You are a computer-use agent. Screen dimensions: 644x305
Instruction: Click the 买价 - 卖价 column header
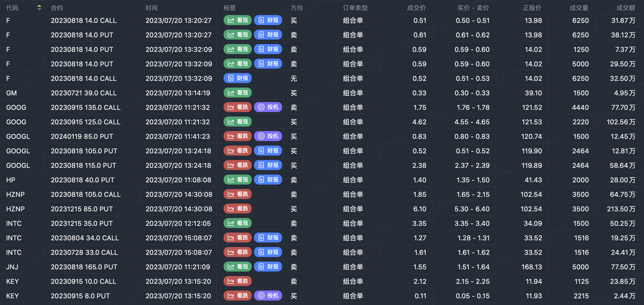[473, 8]
